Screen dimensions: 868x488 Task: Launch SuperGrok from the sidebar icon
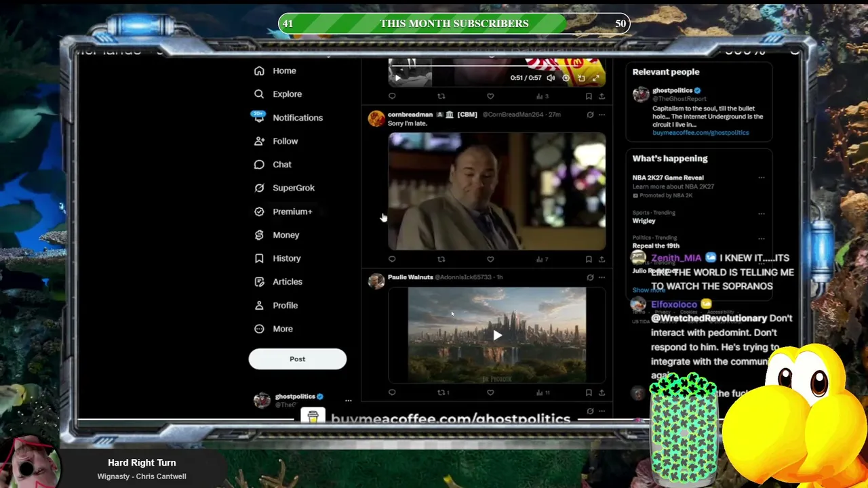[259, 188]
